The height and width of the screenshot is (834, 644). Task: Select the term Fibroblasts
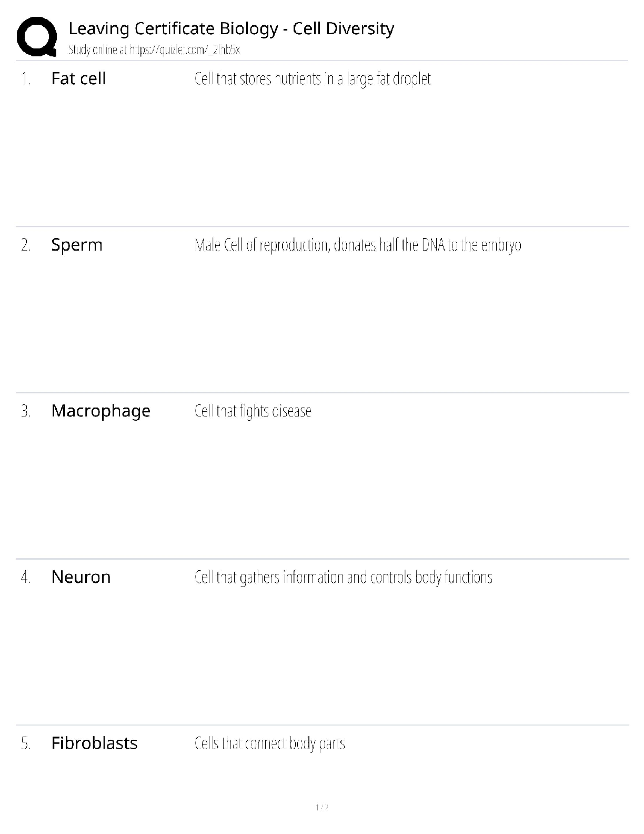click(94, 743)
